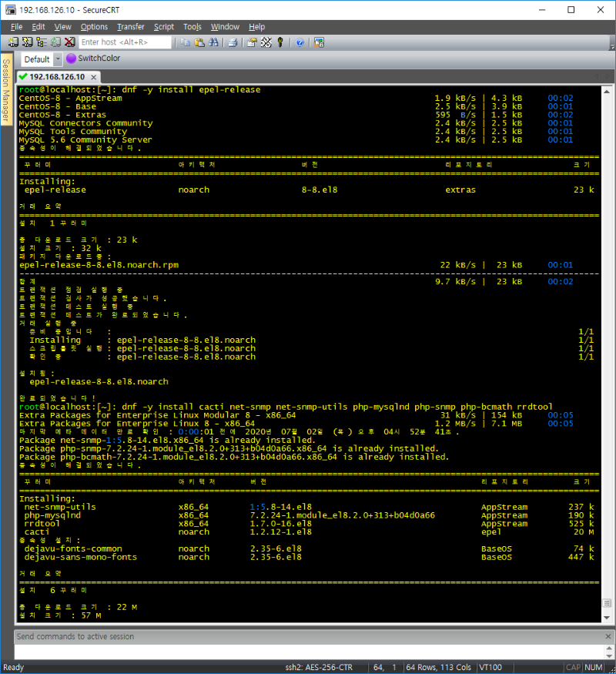The width and height of the screenshot is (616, 674).
Task: Launch SecureFX from the toolbar icon
Action: click(x=318, y=42)
